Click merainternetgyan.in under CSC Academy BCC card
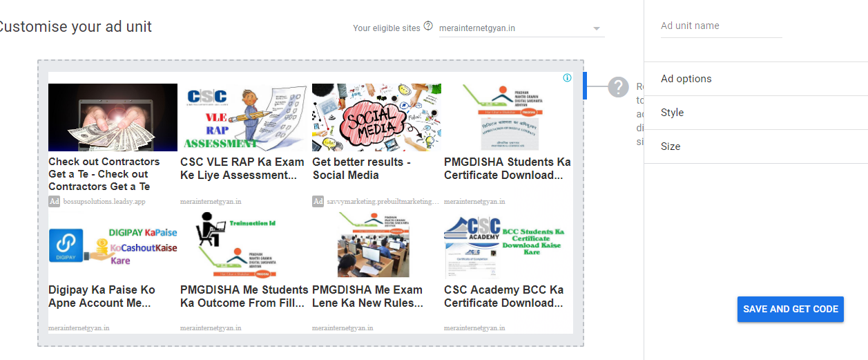868x360 pixels. click(474, 328)
